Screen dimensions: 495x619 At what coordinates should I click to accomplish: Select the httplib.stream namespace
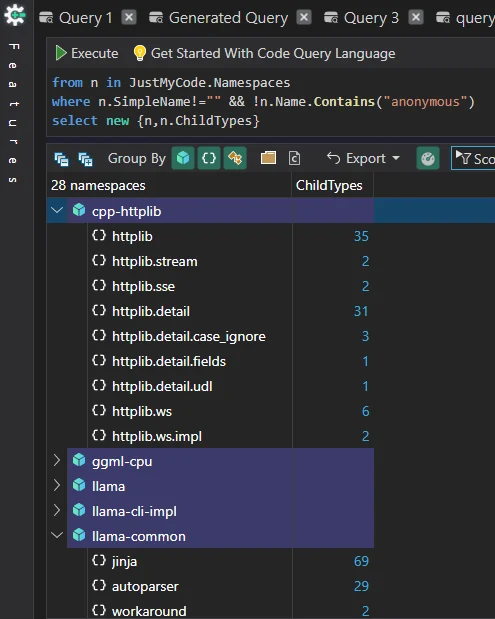155,261
